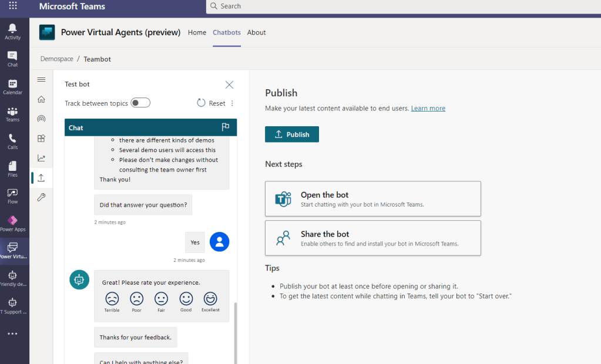601x364 pixels.
Task: Open the Microsoft Teams app launcher grid
Action: coord(12,6)
